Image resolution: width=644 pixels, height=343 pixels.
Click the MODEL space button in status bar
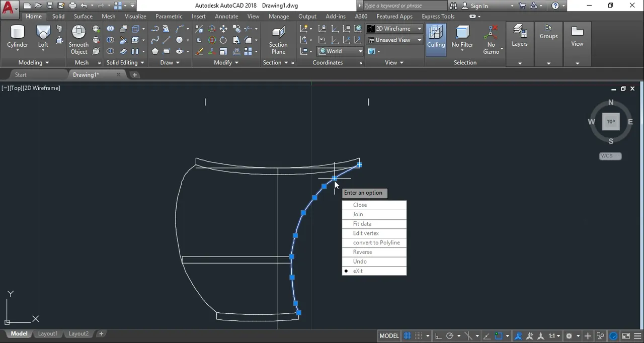coord(389,336)
